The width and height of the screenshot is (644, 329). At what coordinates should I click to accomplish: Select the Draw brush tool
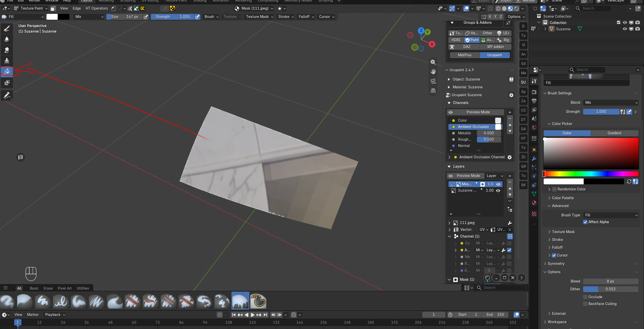[x=7, y=29]
